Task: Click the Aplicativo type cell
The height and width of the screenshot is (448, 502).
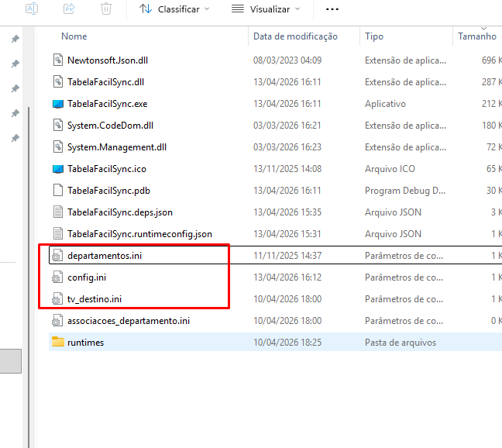Action: point(385,104)
